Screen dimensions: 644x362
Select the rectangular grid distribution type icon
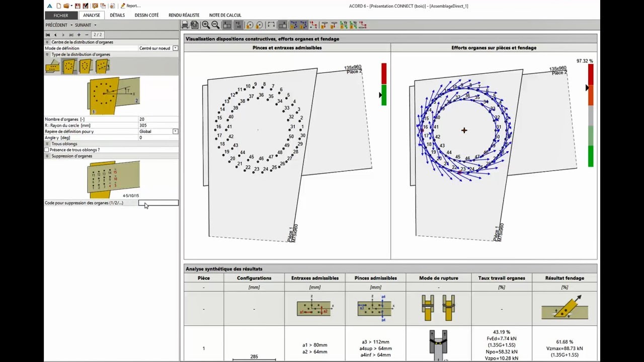click(52, 66)
